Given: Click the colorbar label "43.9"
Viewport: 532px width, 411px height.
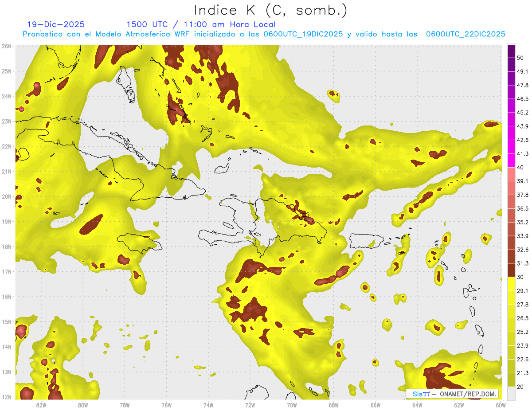Looking at the screenshot, I should click(x=523, y=126).
